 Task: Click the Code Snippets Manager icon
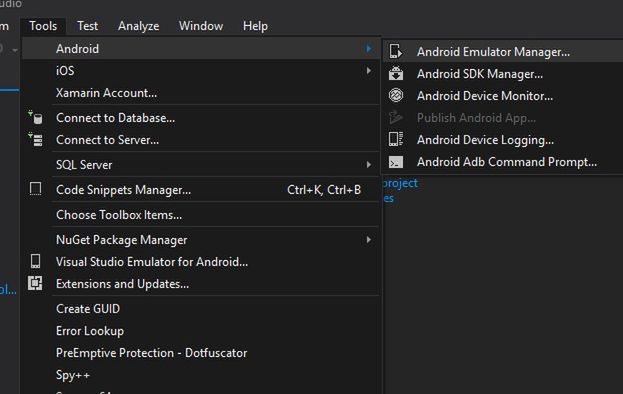pyautogui.click(x=35, y=189)
